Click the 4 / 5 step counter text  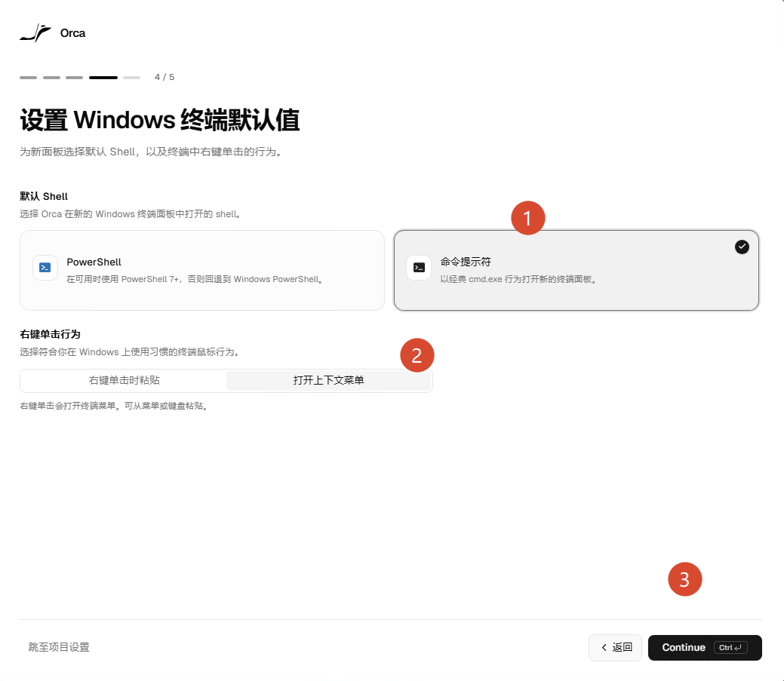coord(164,77)
